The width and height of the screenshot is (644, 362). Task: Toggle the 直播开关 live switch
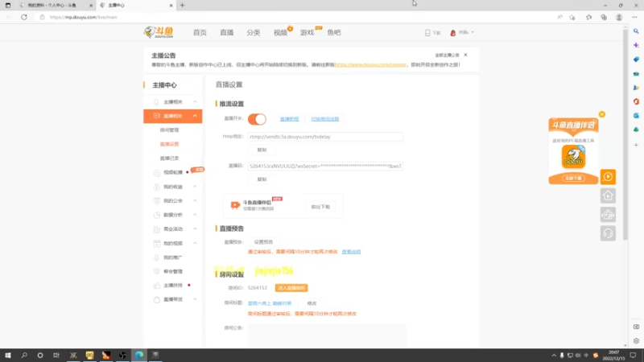click(x=257, y=119)
